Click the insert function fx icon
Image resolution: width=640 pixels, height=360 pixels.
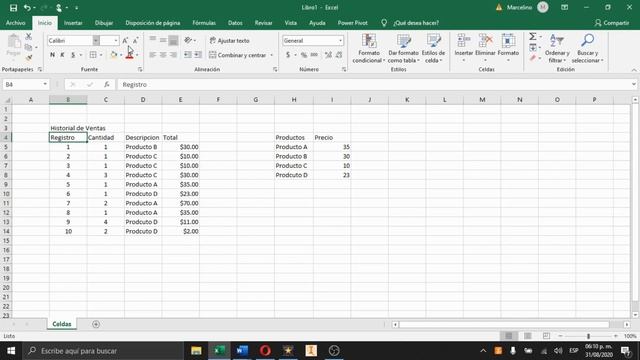[x=107, y=84]
